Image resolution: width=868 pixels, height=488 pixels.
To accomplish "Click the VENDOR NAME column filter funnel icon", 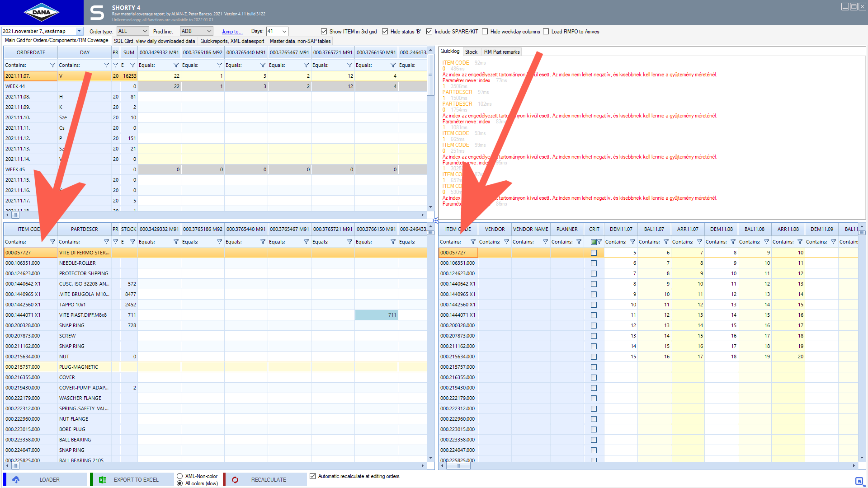I will pos(545,242).
